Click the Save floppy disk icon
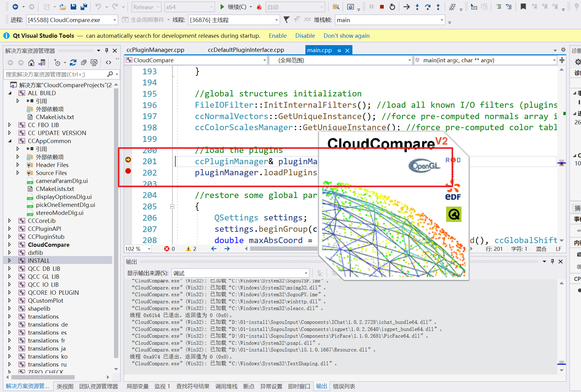581x392 pixels. point(73,7)
